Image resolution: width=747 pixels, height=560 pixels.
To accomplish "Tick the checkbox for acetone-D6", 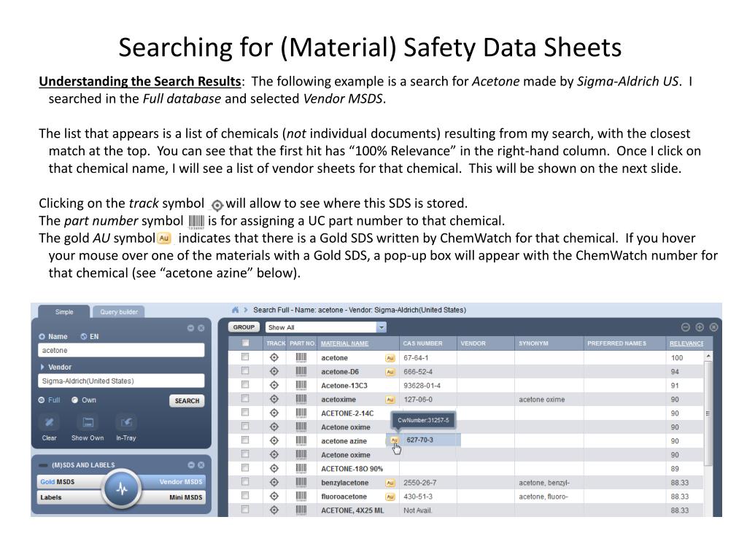I will pyautogui.click(x=245, y=370).
